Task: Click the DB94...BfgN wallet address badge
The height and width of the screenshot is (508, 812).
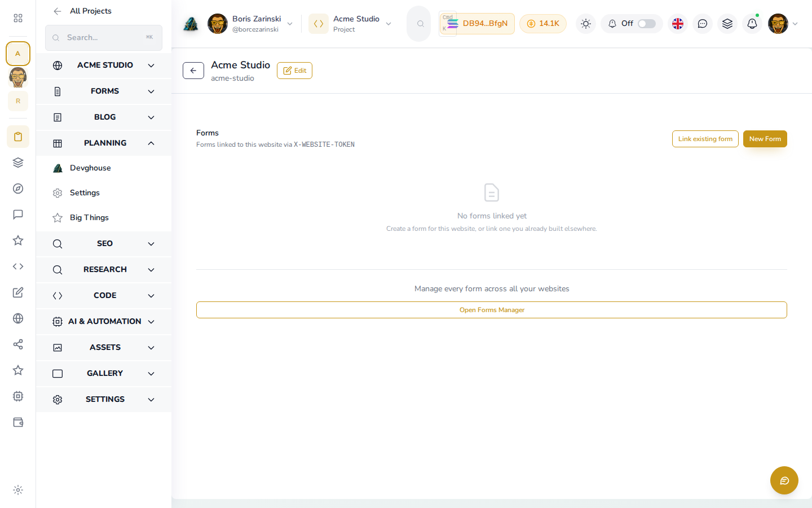Action: 477,24
